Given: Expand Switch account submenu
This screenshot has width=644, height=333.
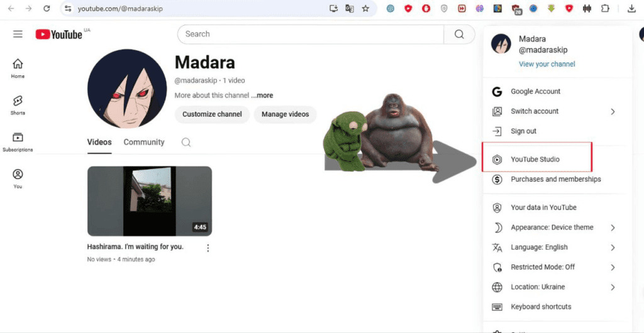Looking at the screenshot, I should click(557, 111).
